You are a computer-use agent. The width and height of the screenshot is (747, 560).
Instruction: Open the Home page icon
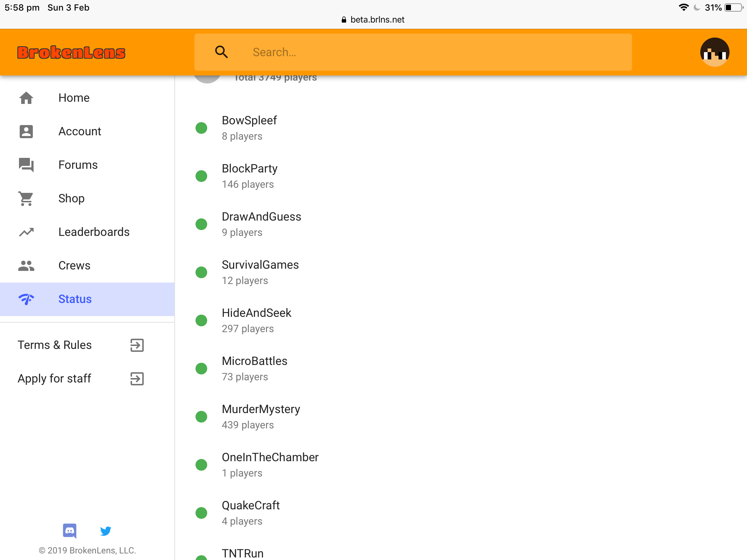pos(26,98)
